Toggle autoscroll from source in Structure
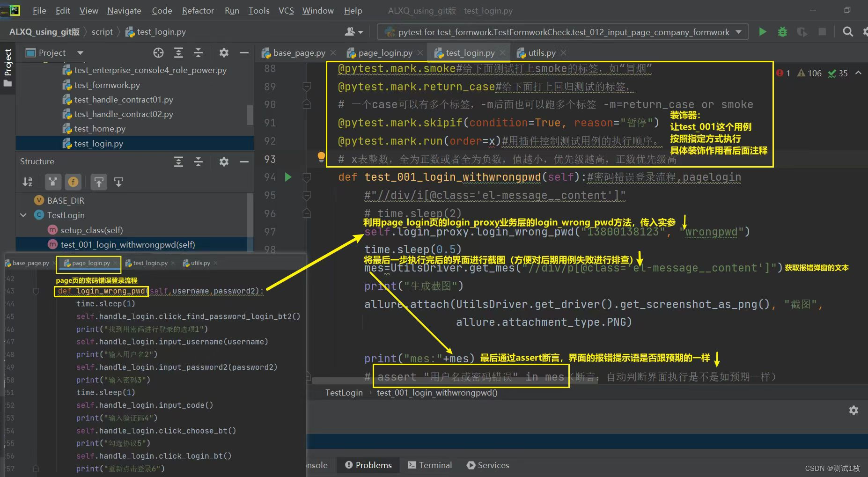Viewport: 868px width, 477px height. (x=119, y=182)
